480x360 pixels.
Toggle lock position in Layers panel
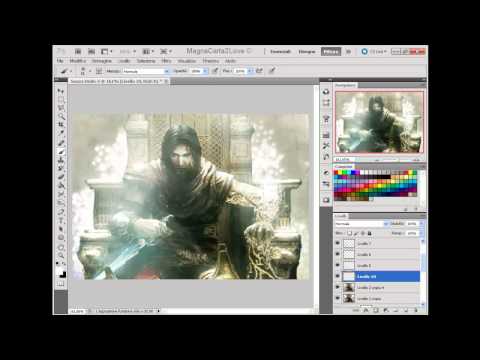pos(363,233)
